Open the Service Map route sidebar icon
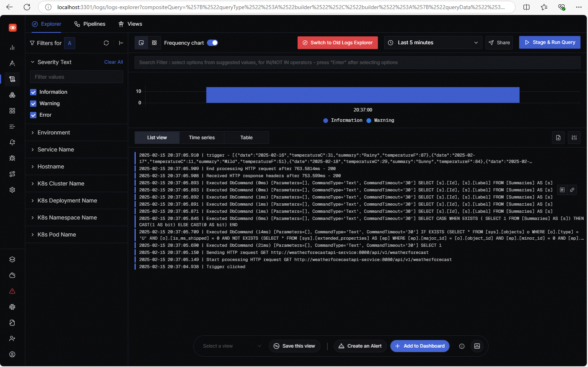Image resolution: width=588 pixels, height=367 pixels. [12, 174]
